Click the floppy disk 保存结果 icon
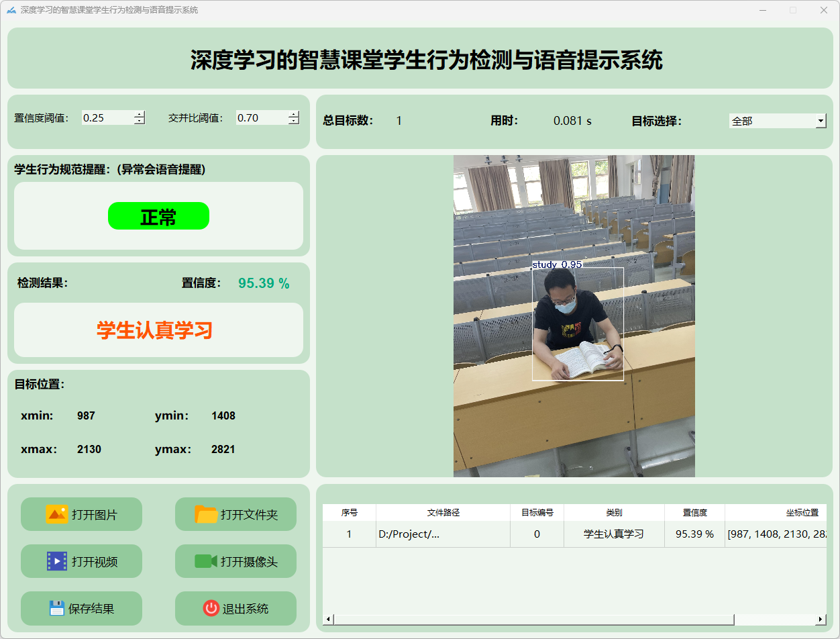The image size is (840, 639). point(56,608)
